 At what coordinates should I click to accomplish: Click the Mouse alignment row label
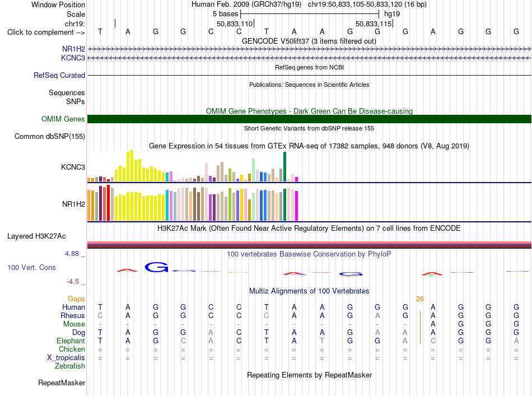tap(74, 324)
